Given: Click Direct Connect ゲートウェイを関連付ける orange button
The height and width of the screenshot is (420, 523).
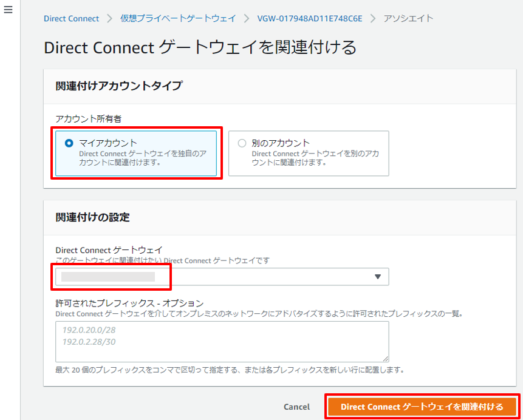Looking at the screenshot, I should click(x=422, y=407).
